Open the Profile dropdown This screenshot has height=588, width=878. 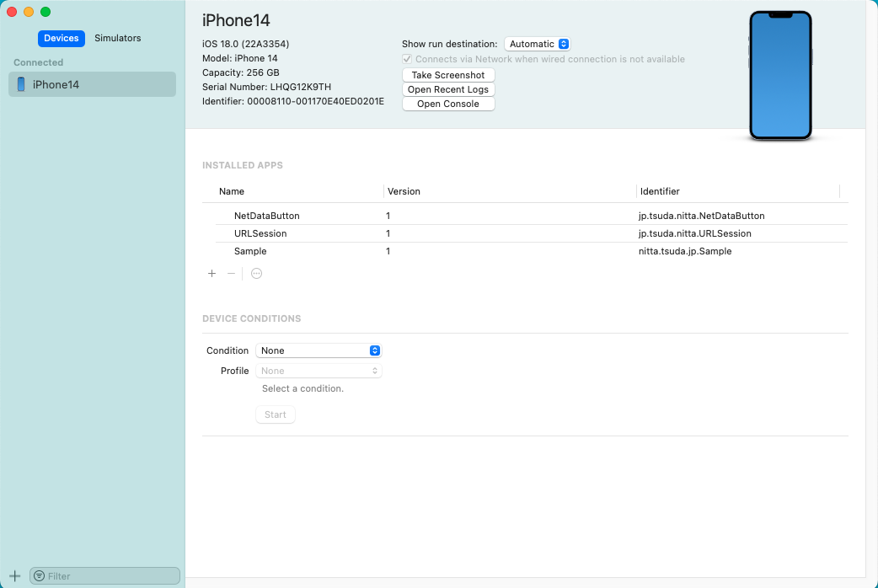click(319, 371)
